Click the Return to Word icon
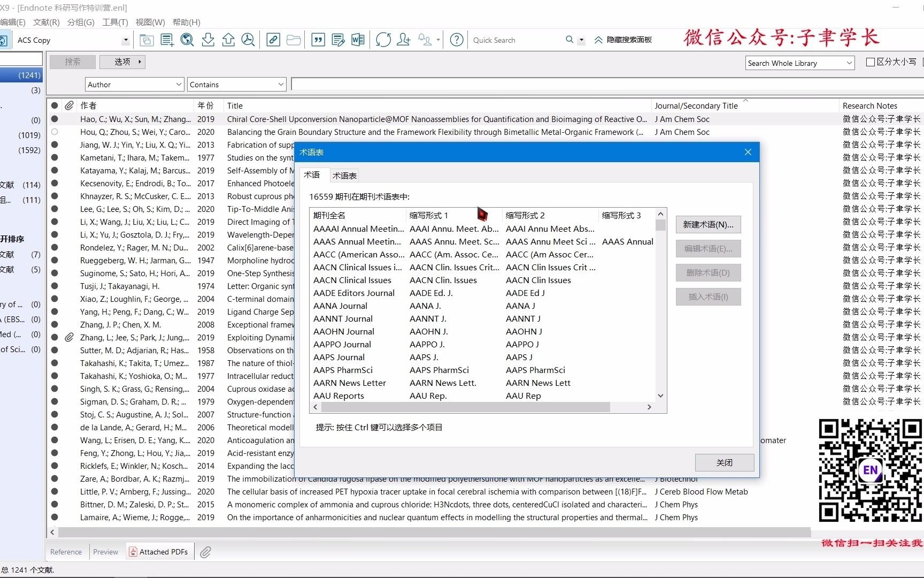Viewport: 924px width, 578px height. (x=358, y=40)
